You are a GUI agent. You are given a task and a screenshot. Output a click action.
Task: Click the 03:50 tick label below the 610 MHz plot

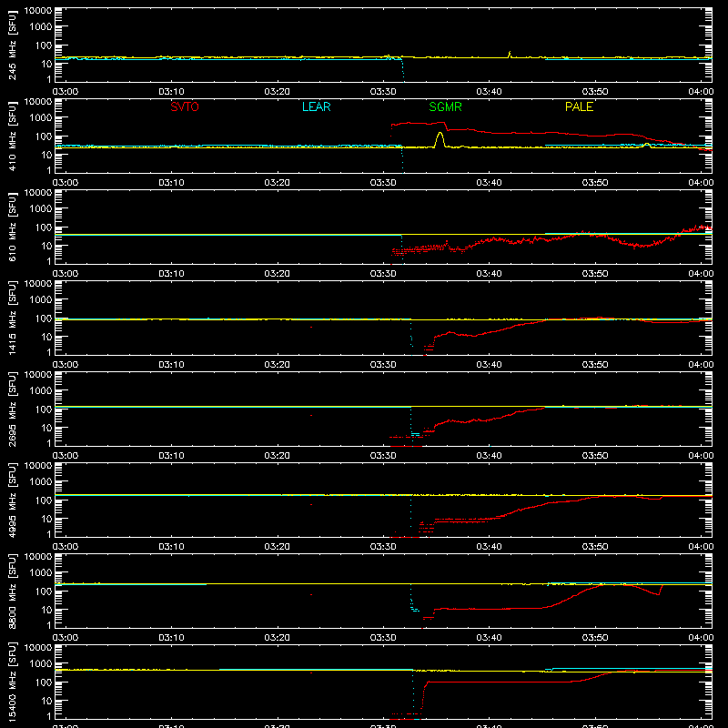coord(595,274)
